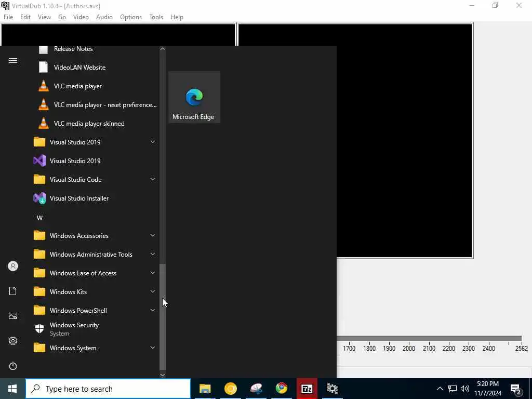The width and height of the screenshot is (532, 399).
Task: Launch Visual Studio Installer
Action: tap(94, 198)
